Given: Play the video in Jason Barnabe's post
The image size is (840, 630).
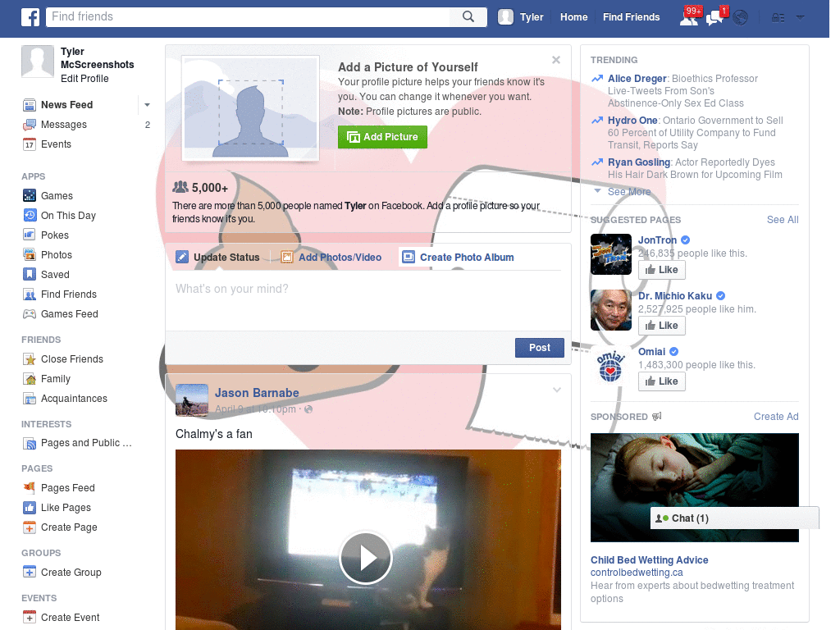Looking at the screenshot, I should 366,558.
